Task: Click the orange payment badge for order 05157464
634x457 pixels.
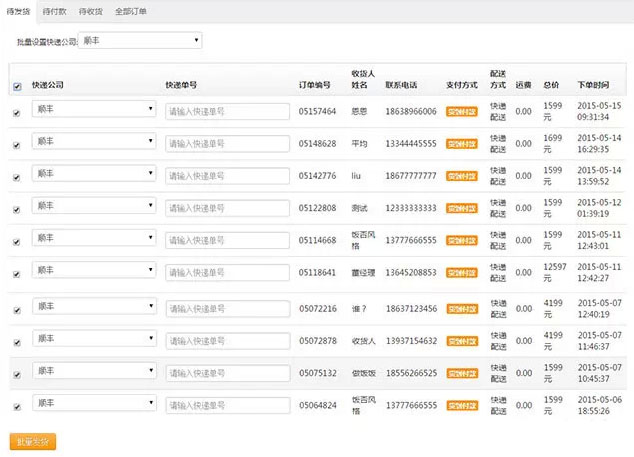Action: click(x=461, y=111)
